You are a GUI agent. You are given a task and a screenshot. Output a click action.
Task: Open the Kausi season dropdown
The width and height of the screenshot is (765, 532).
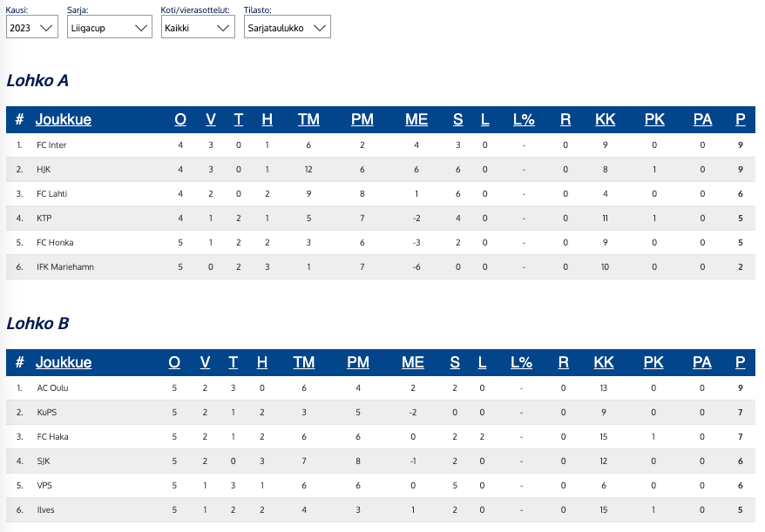coord(31,28)
